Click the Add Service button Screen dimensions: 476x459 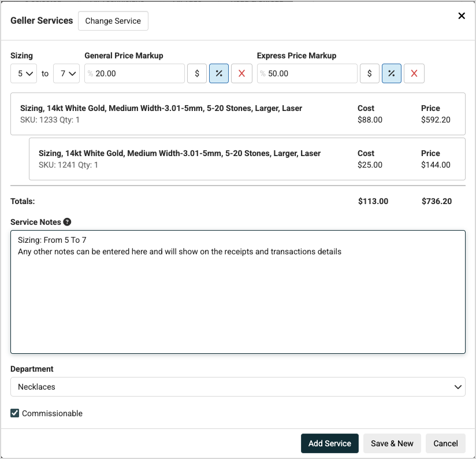pyautogui.click(x=330, y=443)
